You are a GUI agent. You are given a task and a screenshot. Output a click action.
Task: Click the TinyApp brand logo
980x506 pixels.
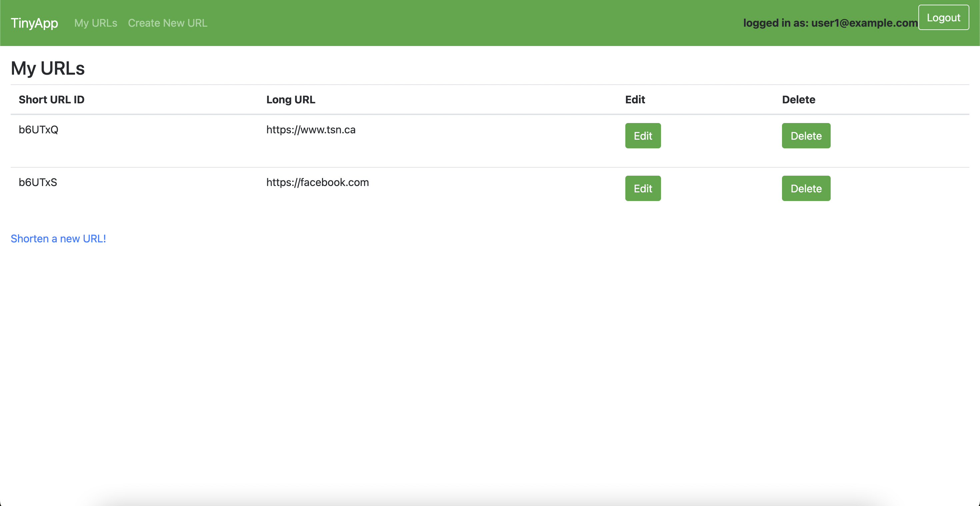click(34, 23)
